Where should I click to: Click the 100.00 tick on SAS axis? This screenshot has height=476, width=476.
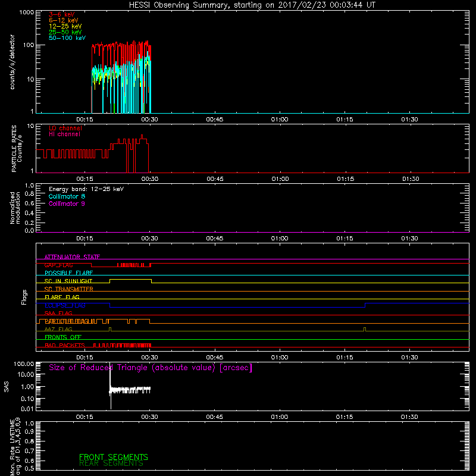(x=24, y=364)
